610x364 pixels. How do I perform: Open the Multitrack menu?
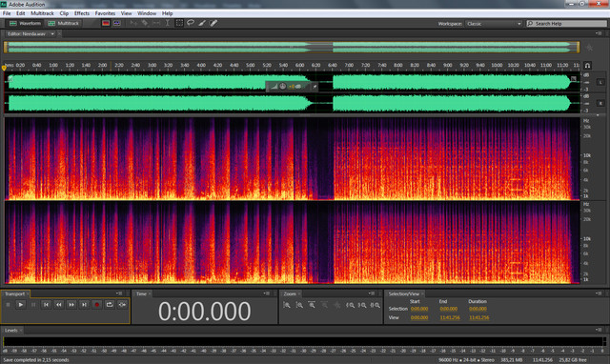42,13
